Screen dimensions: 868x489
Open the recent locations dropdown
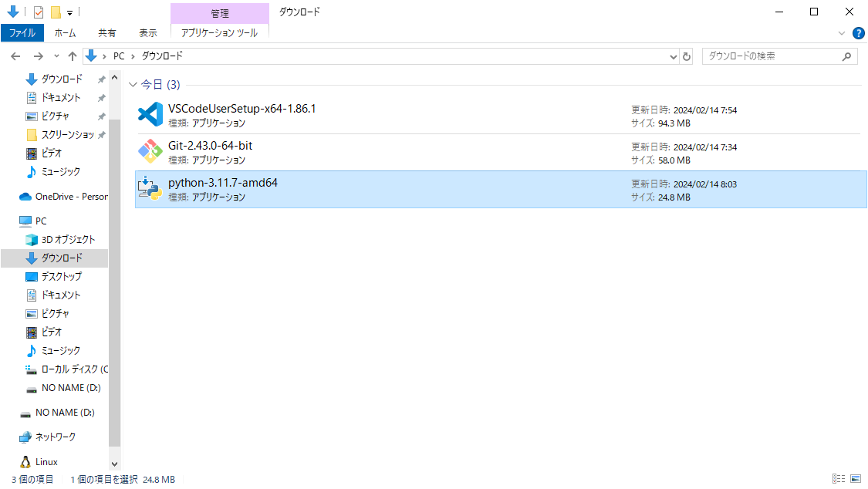coord(56,56)
